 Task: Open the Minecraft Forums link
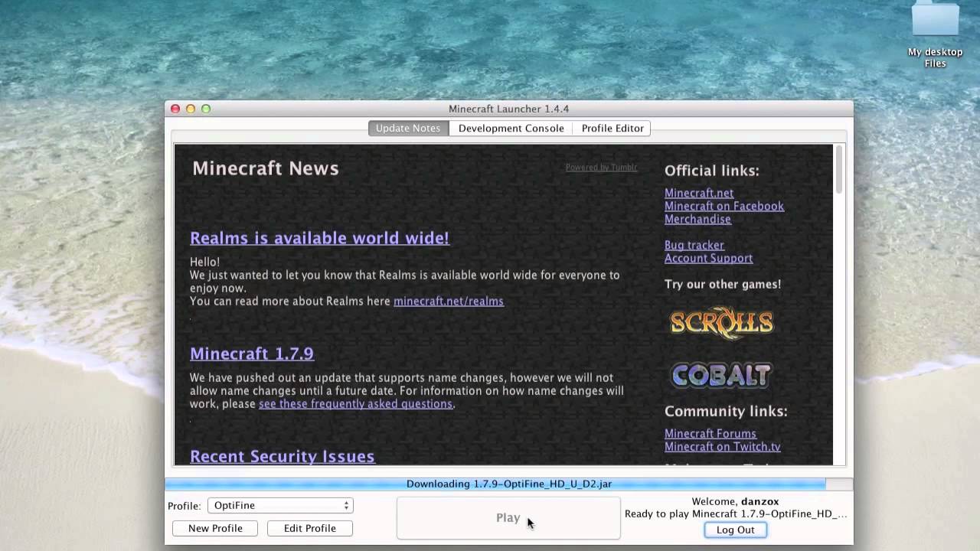point(710,433)
